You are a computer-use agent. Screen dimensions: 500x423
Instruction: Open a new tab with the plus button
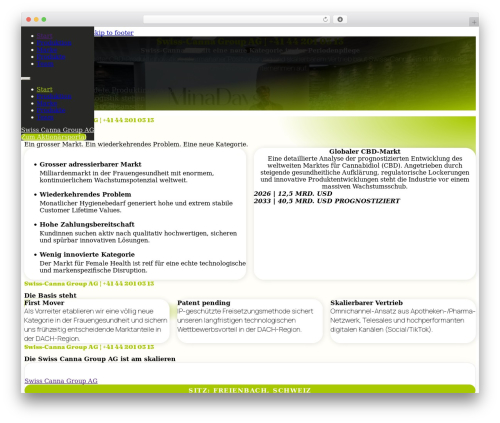coord(474,22)
